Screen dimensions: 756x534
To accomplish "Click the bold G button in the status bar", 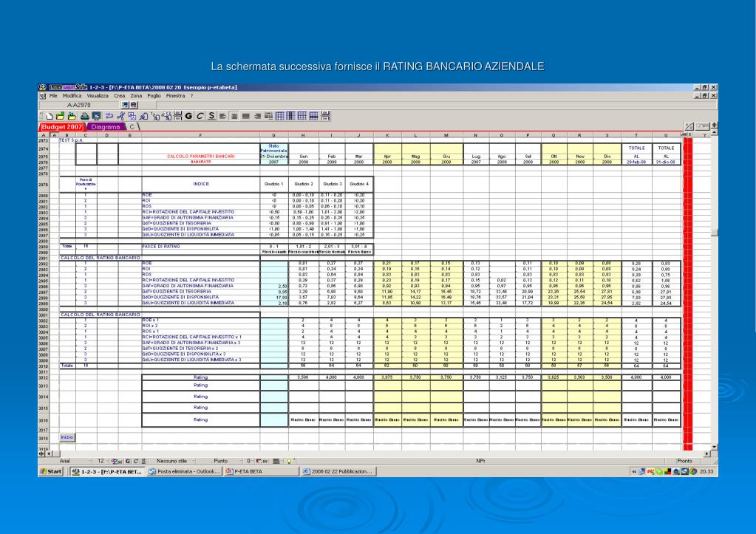I will coord(128,461).
